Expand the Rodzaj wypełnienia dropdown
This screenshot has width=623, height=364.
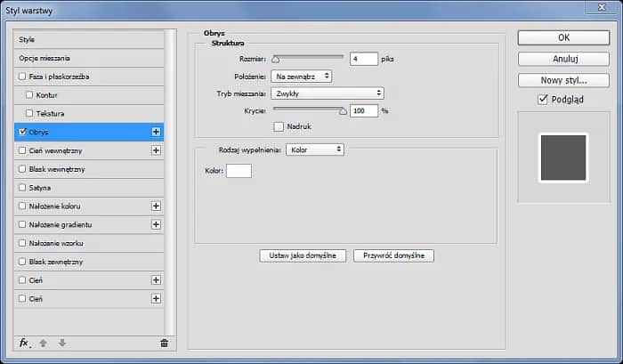(x=314, y=150)
